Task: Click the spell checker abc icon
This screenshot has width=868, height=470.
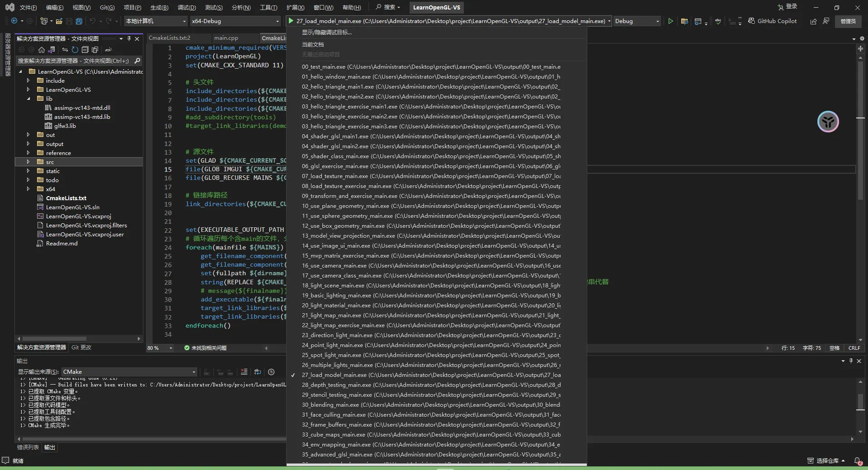Action: [718, 21]
